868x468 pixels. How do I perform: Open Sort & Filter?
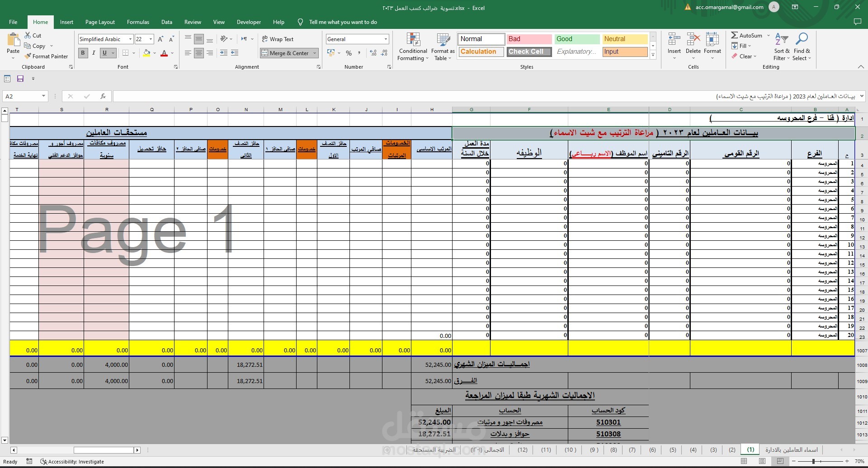[x=782, y=47]
